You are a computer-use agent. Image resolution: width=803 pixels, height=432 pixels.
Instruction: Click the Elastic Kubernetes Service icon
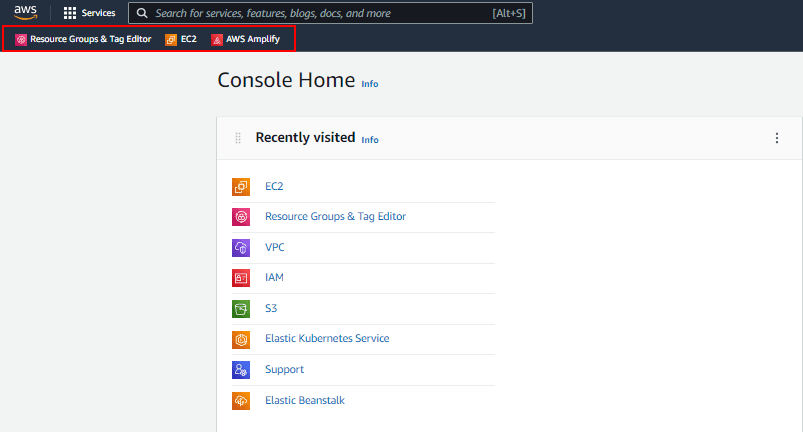click(x=241, y=339)
